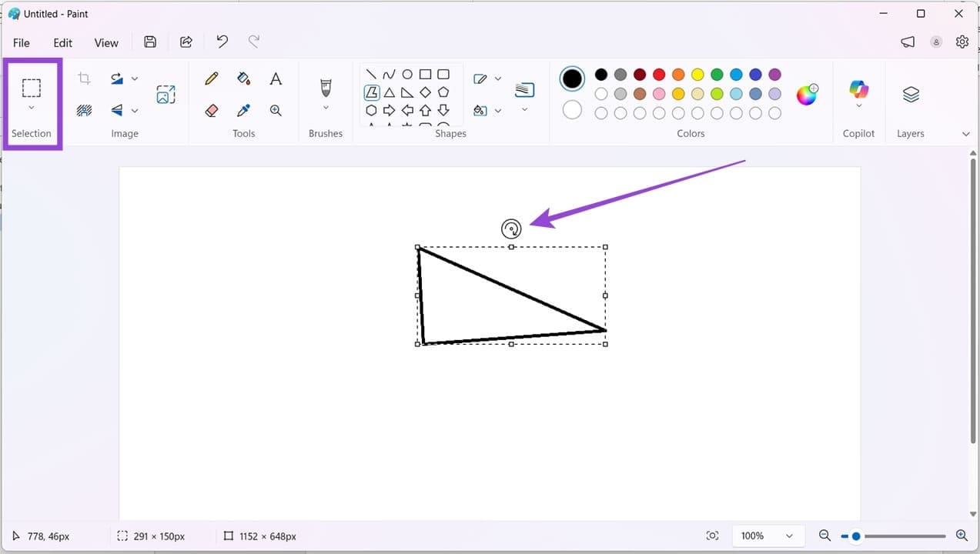This screenshot has width=980, height=554.
Task: Select the Crop tool
Action: [x=83, y=78]
